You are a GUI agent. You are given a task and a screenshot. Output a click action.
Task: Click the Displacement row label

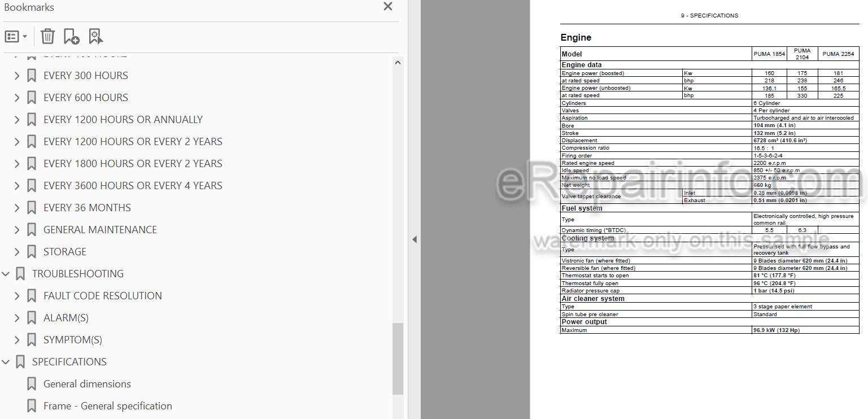[579, 141]
